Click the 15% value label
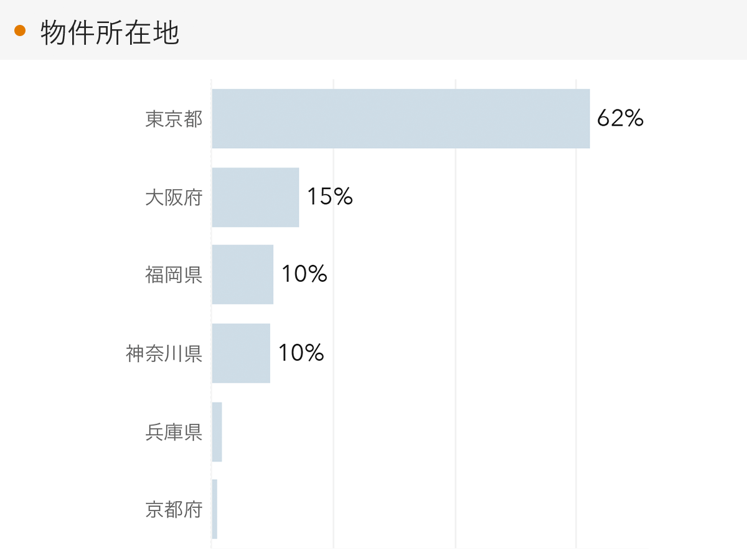This screenshot has height=560, width=747. (x=329, y=197)
